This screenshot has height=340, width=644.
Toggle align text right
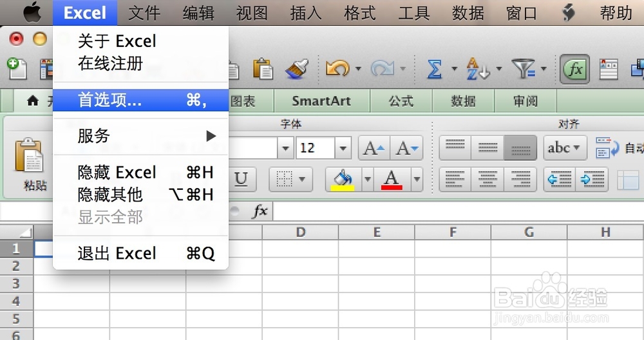[520, 180]
